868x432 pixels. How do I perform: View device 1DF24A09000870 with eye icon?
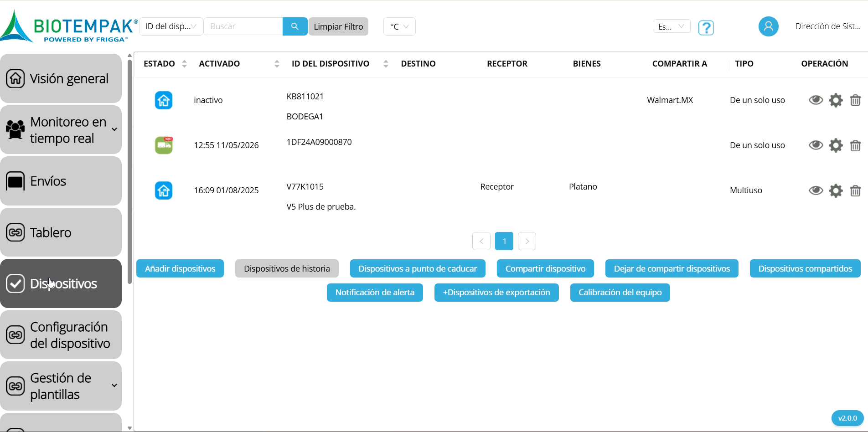click(x=816, y=145)
